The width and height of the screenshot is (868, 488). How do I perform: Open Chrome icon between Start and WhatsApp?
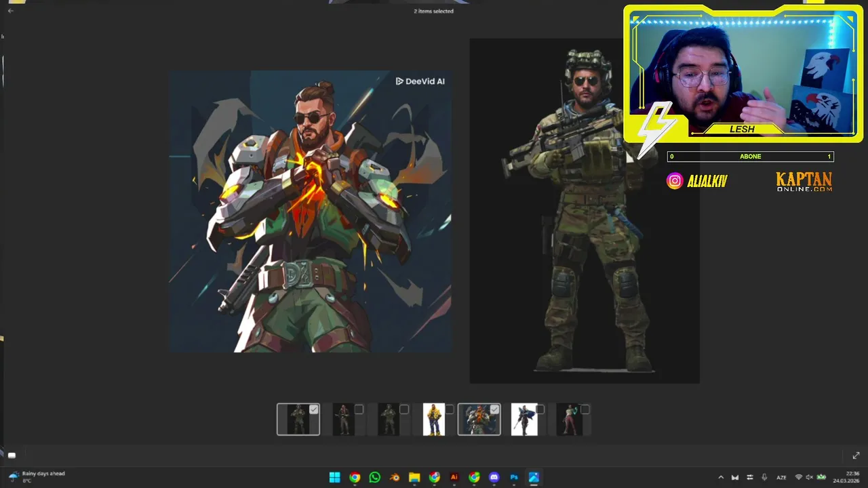point(355,477)
